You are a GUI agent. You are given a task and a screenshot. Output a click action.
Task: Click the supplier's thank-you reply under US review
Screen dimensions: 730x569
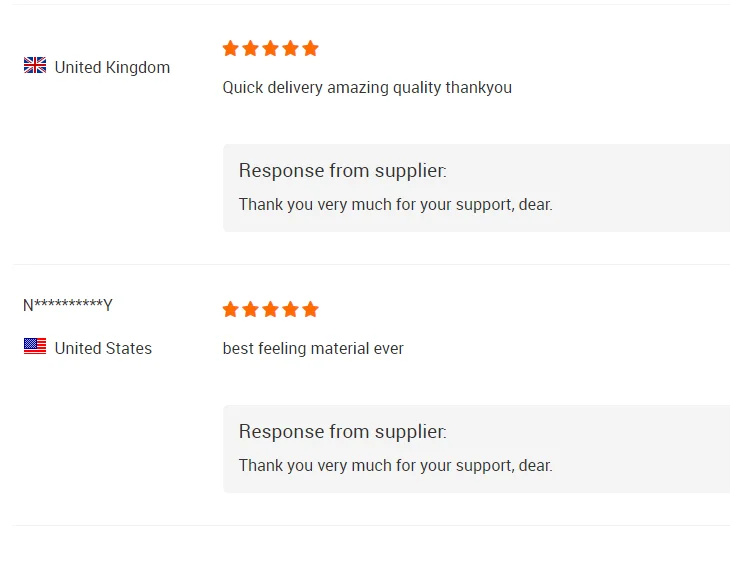(395, 465)
